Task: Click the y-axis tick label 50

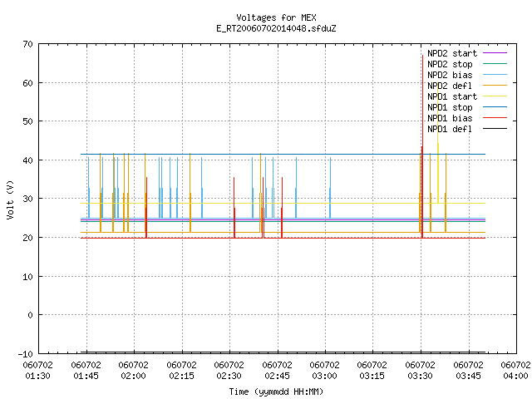Action: tap(27, 121)
